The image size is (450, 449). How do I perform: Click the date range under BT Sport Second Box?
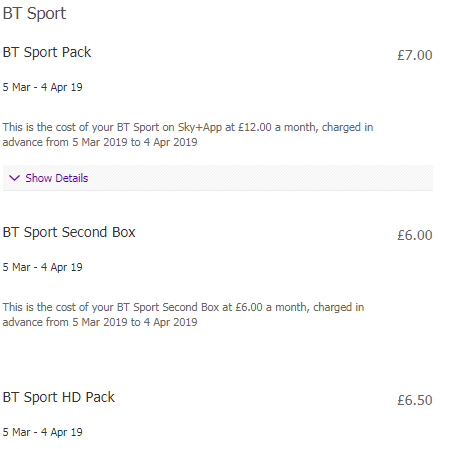[x=42, y=267]
